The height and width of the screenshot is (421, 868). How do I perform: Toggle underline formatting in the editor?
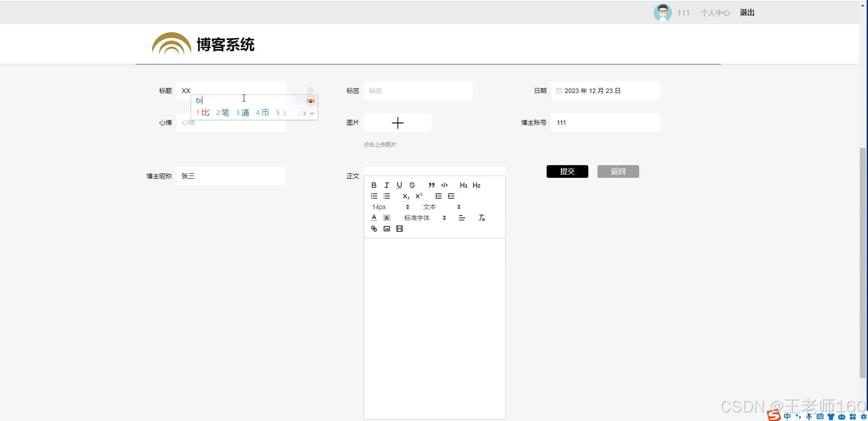(399, 185)
